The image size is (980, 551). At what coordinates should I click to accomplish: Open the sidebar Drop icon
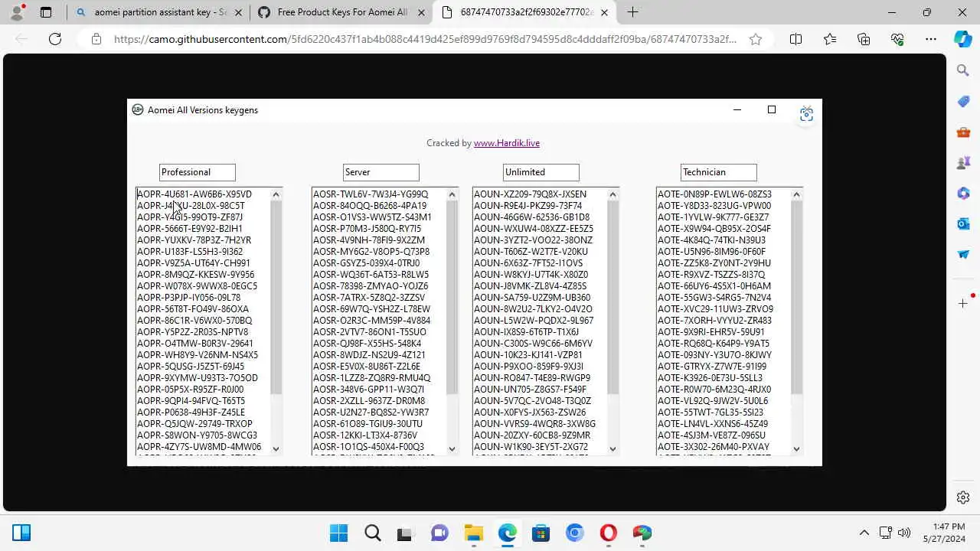963,254
